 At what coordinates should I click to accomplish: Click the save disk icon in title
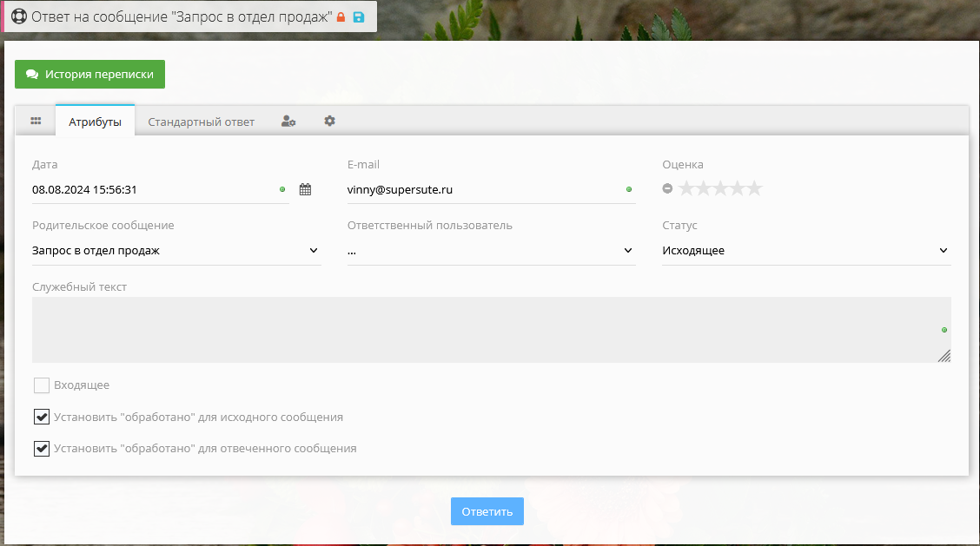(359, 17)
